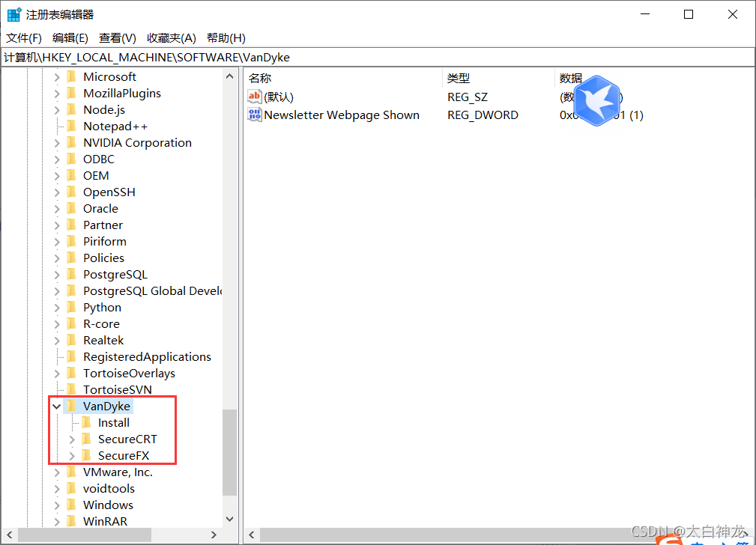Viewport: 756px width, 545px height.
Task: Click the REG_SZ type cell
Action: (468, 97)
